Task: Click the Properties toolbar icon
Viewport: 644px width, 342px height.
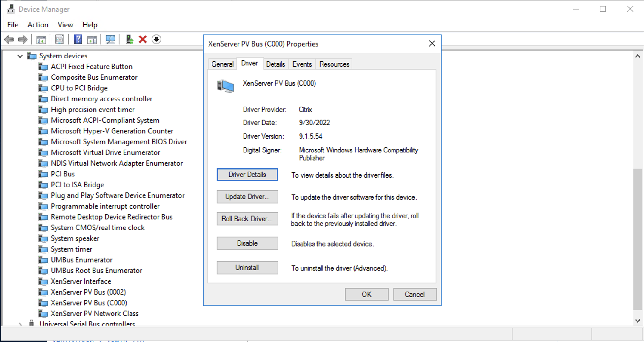Action: [59, 39]
